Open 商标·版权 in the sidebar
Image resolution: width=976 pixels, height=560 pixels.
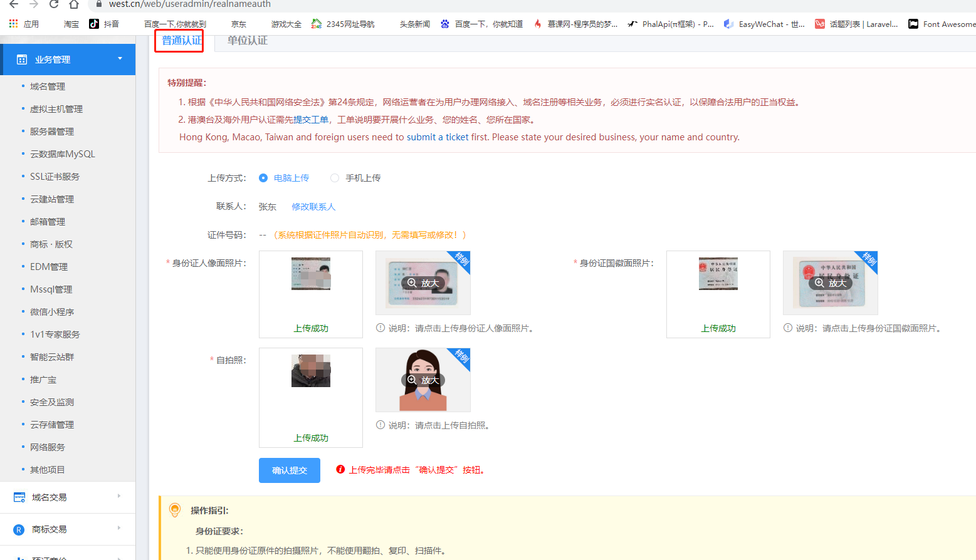click(x=51, y=244)
